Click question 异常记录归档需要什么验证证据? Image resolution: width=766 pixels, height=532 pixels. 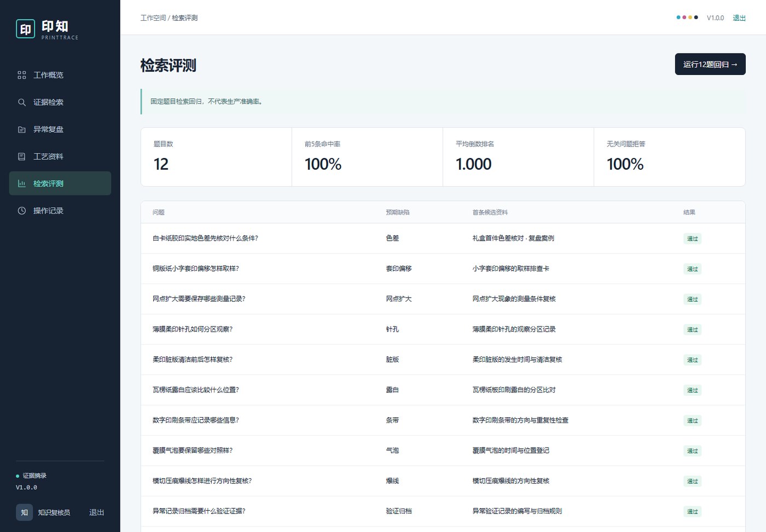[x=199, y=511]
